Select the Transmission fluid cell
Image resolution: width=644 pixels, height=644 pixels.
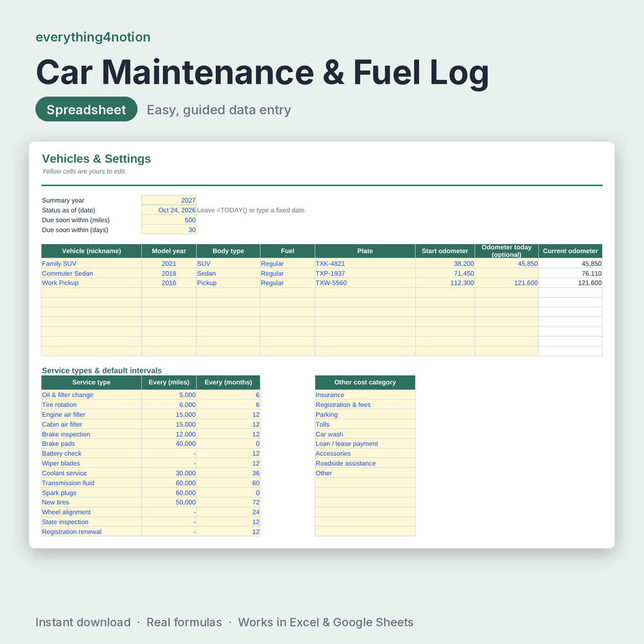(91, 483)
